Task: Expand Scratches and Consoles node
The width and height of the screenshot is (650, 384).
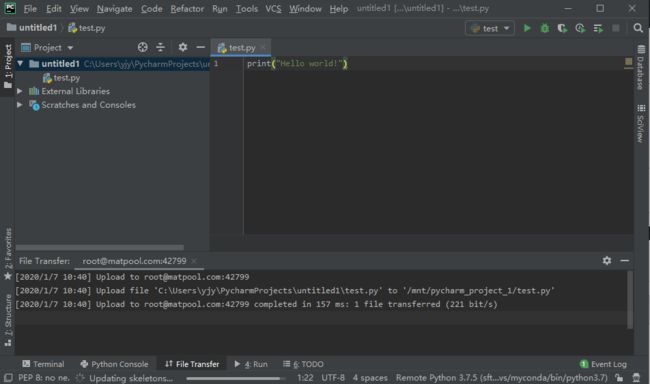Action: pos(19,105)
